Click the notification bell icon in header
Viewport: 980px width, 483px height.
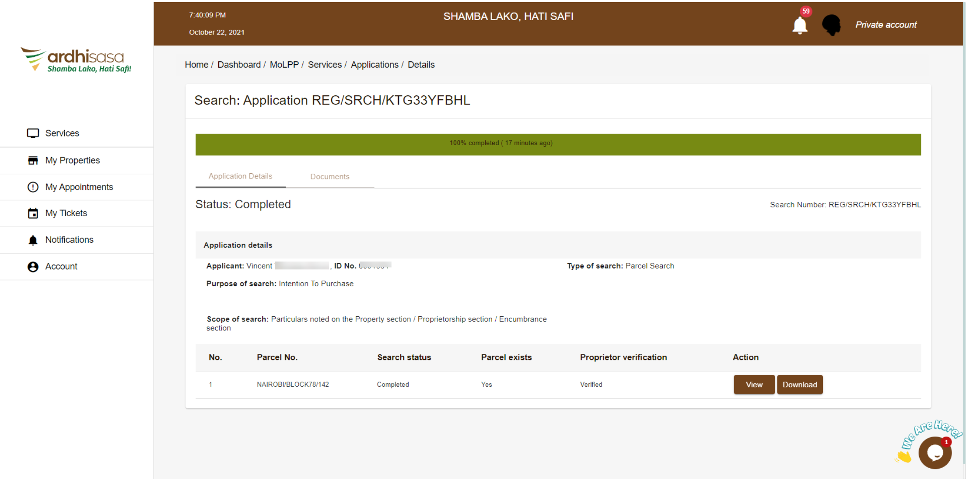tap(799, 25)
